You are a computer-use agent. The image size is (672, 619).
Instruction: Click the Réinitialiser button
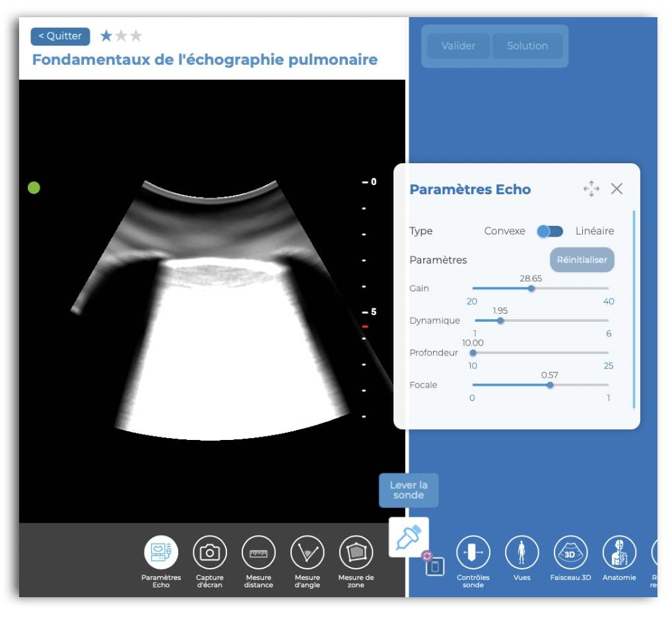coord(582,260)
